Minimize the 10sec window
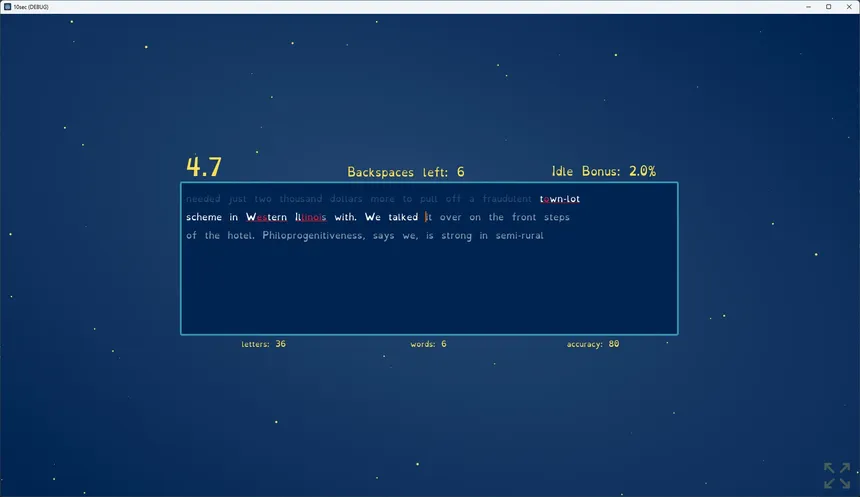This screenshot has width=860, height=497. coord(808,7)
